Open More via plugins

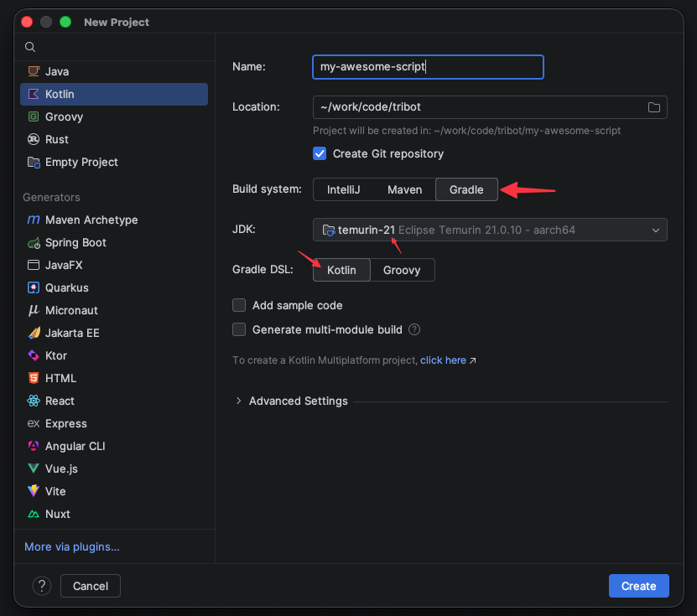pos(71,546)
